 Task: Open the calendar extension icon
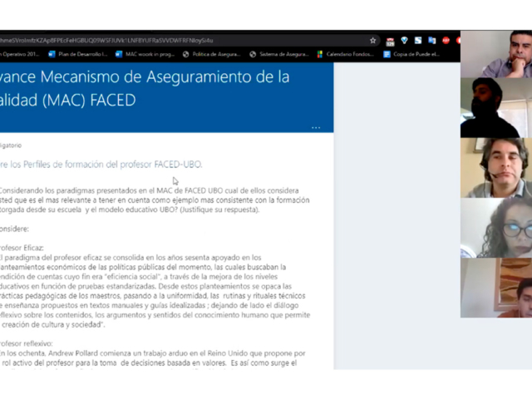point(390,42)
